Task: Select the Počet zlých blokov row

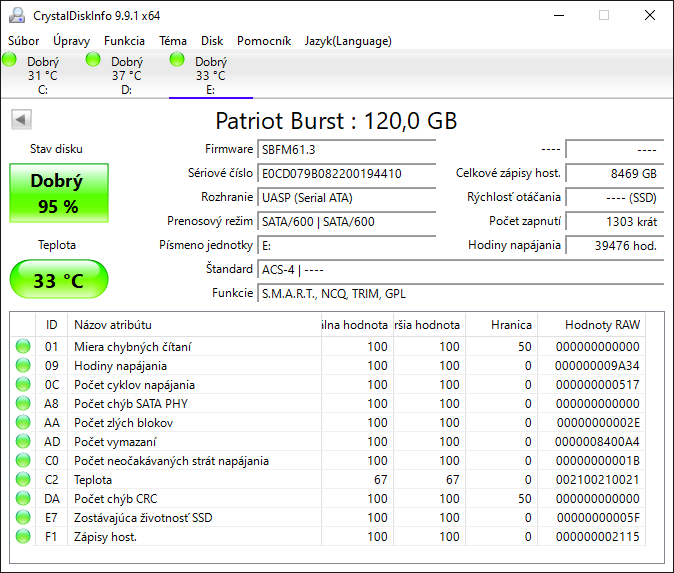Action: pyautogui.click(x=328, y=423)
